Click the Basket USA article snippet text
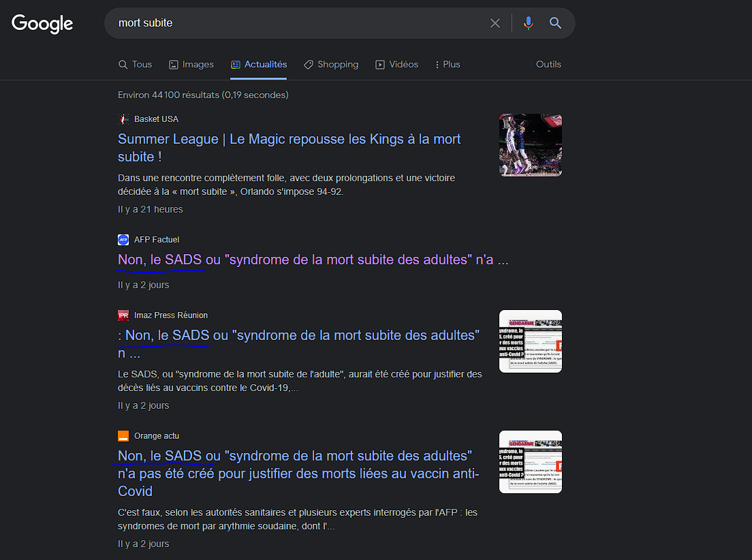This screenshot has height=560, width=752. [286, 185]
